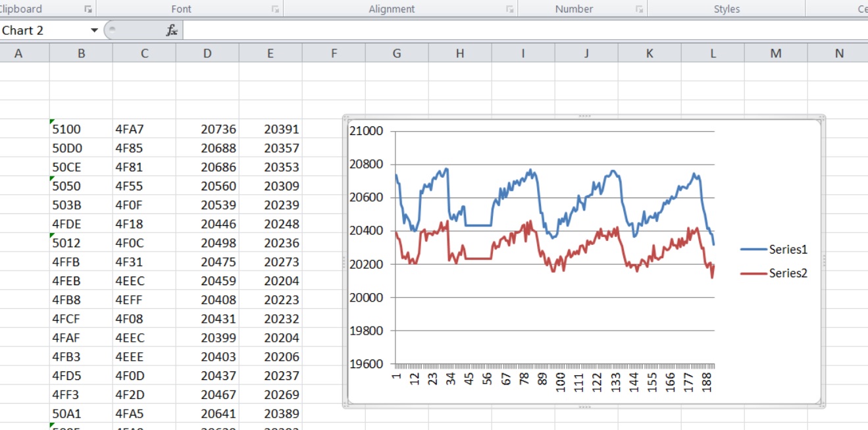Open the Number format dialog launcher

click(x=639, y=9)
